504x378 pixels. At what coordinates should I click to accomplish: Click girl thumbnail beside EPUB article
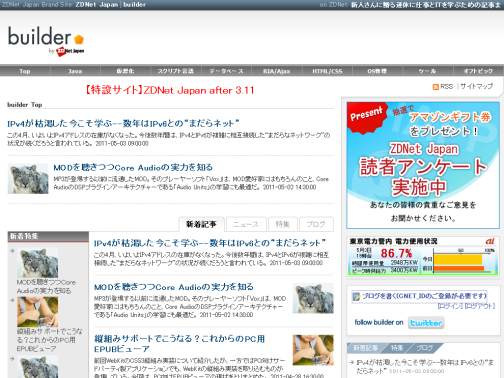(x=313, y=350)
